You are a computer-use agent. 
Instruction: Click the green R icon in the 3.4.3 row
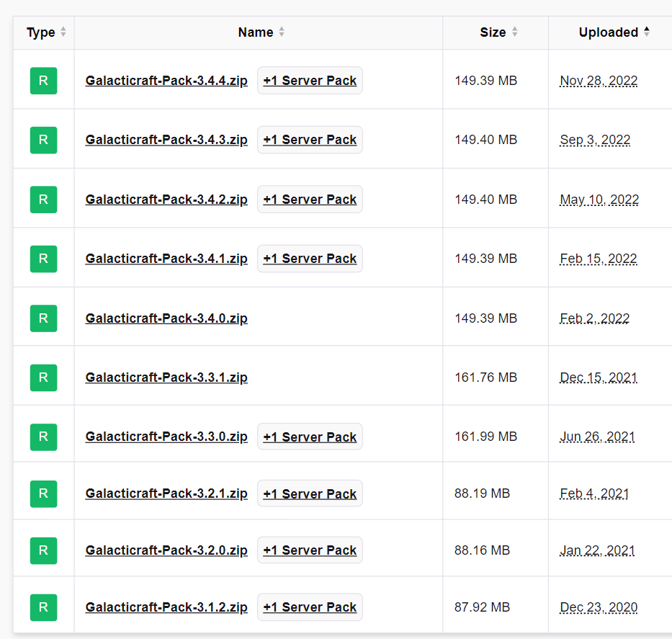point(43,140)
